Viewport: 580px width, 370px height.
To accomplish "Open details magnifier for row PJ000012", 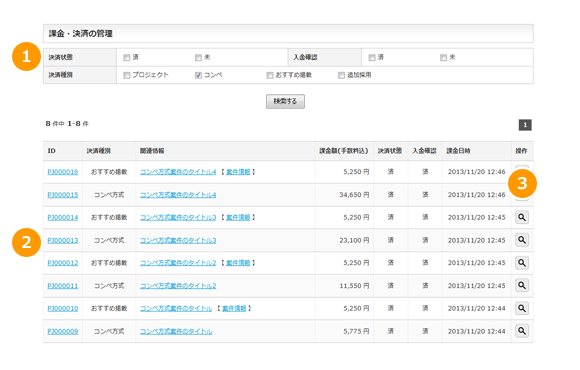I will pyautogui.click(x=522, y=263).
